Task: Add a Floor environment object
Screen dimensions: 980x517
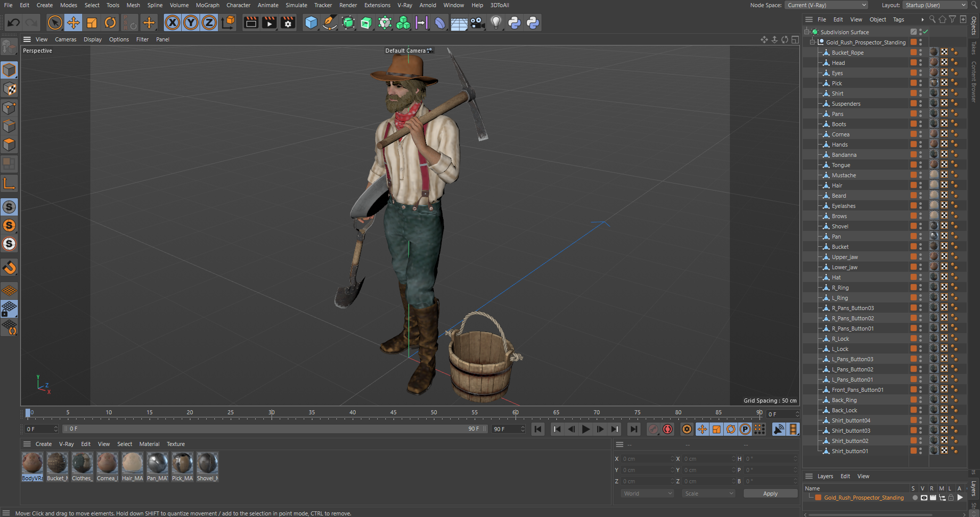Action: (x=459, y=22)
